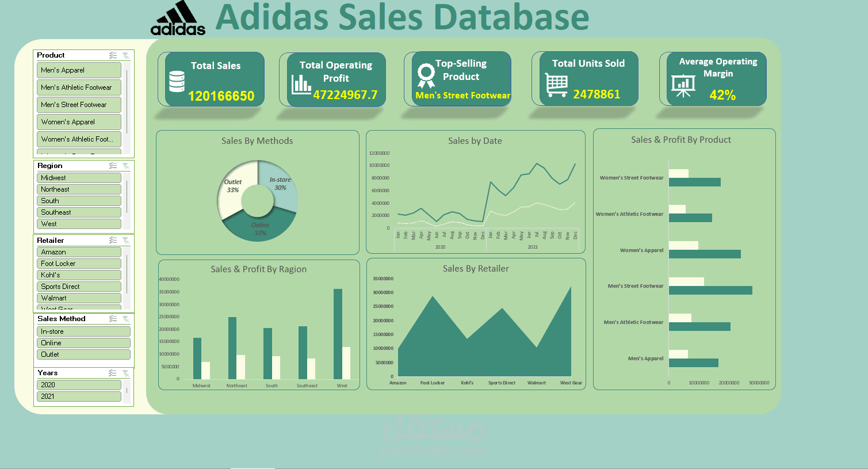Click the units sold value 2478861
The image size is (868, 469).
pyautogui.click(x=596, y=94)
